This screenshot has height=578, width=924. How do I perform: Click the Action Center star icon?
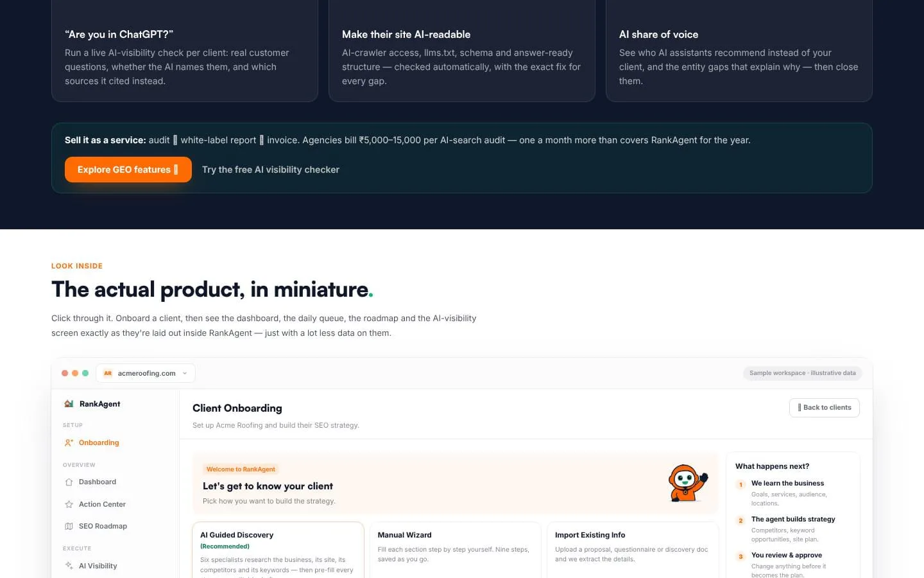click(x=69, y=504)
